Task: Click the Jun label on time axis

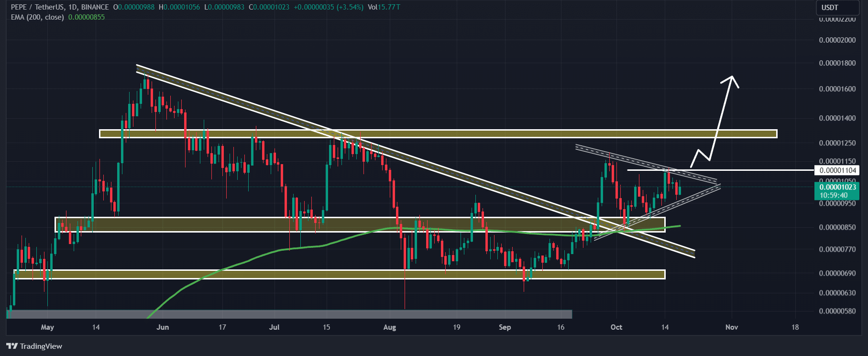Action: 163,327
